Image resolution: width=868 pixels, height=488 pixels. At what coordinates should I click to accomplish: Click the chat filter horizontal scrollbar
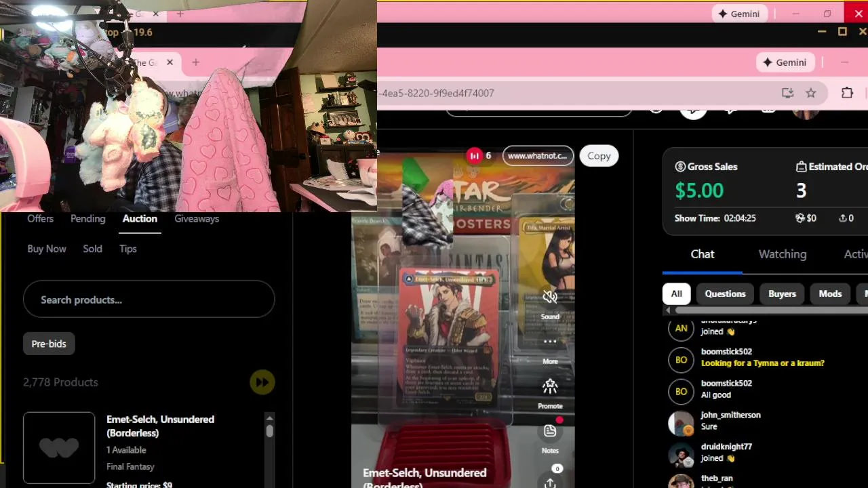click(x=770, y=310)
